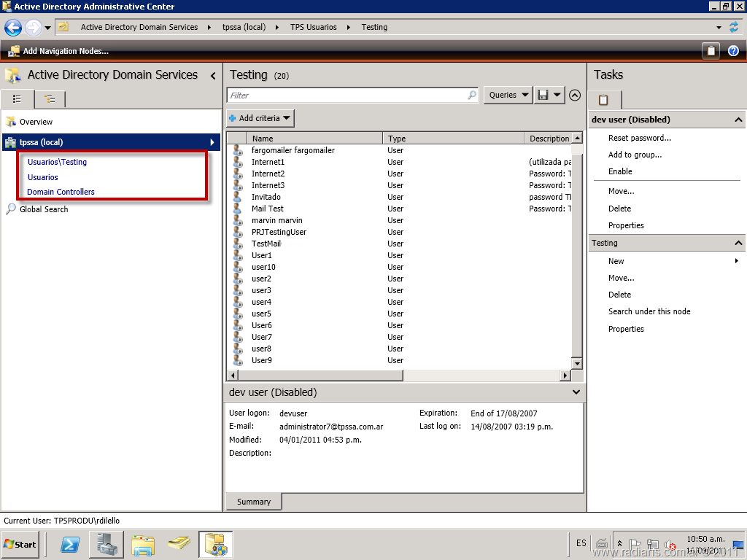
Task: Open the help question mark icon
Action: 733,51
